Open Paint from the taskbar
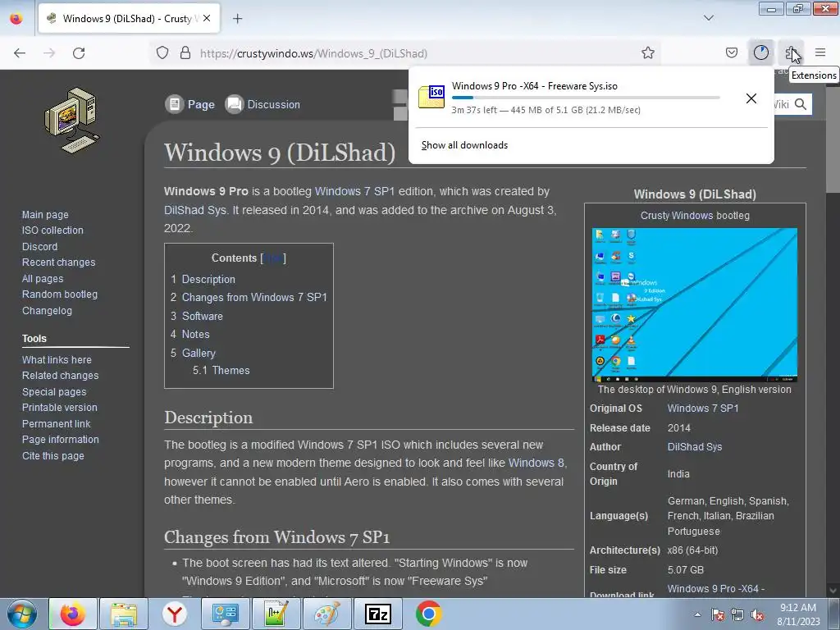Screen dimensions: 840x630 coord(326,614)
